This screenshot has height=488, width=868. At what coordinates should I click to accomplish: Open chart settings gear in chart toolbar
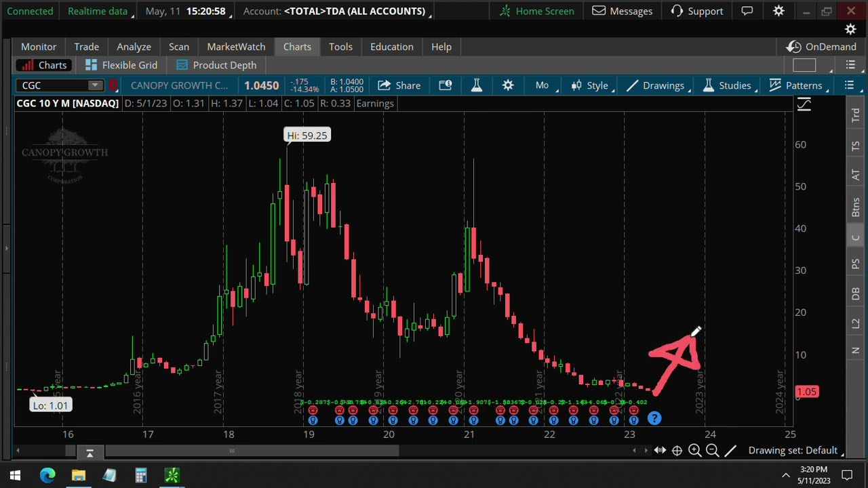[x=508, y=85]
